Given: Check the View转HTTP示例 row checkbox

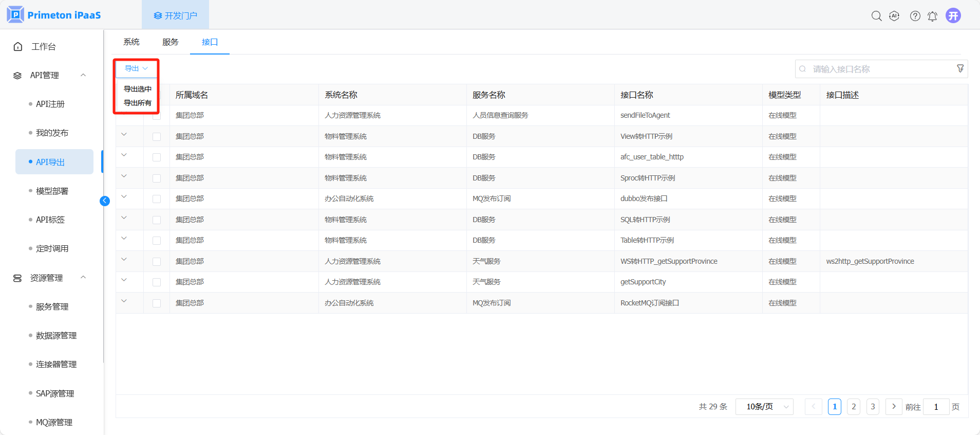Looking at the screenshot, I should (157, 137).
